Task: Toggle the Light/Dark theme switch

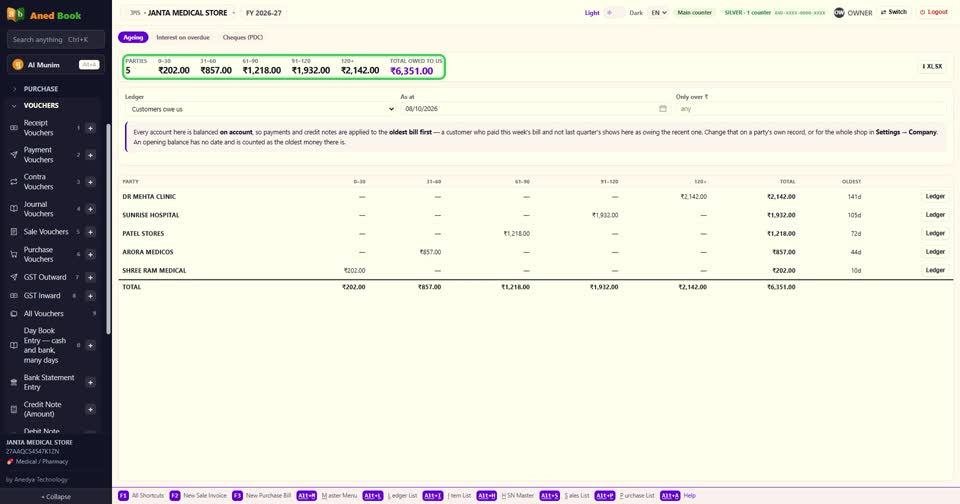Action: pyautogui.click(x=614, y=12)
